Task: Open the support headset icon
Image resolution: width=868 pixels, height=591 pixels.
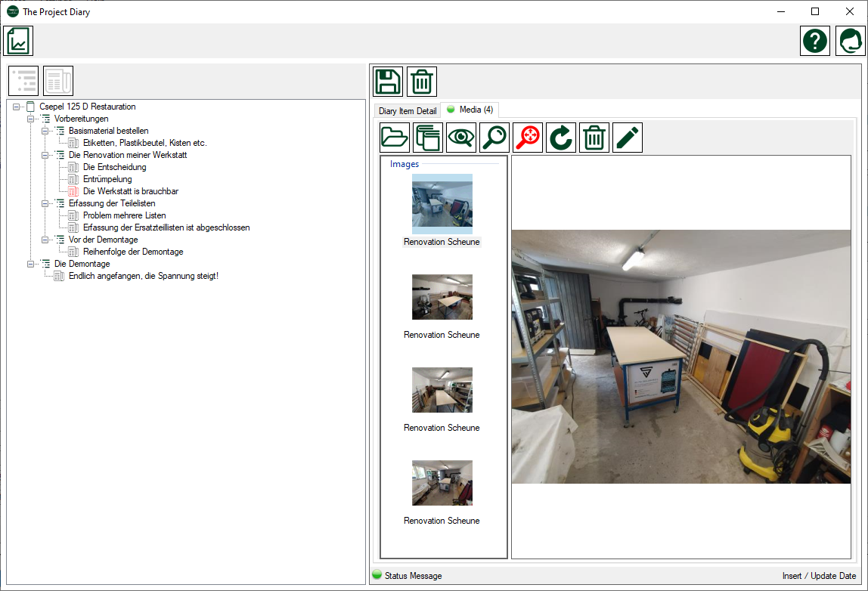Action: click(x=850, y=41)
